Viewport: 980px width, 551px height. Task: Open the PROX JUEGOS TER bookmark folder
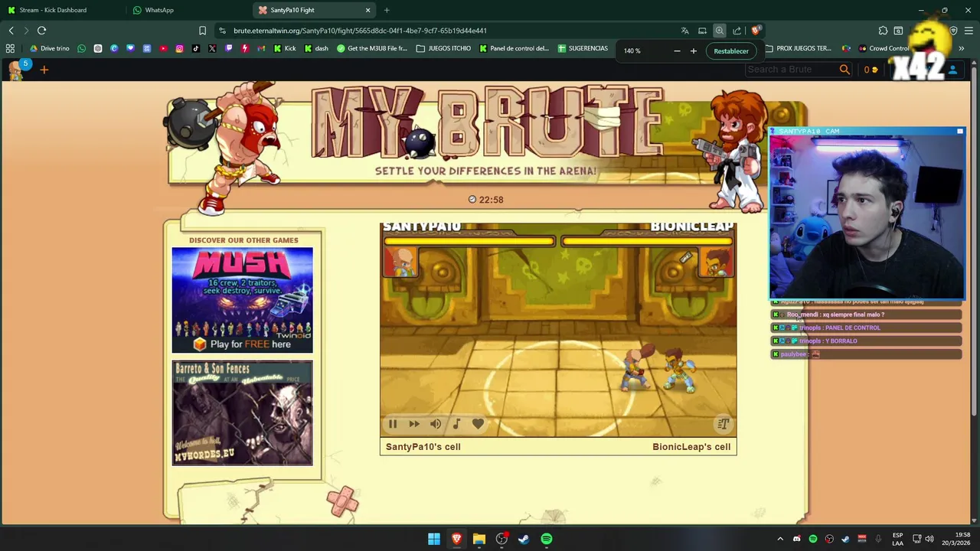798,48
